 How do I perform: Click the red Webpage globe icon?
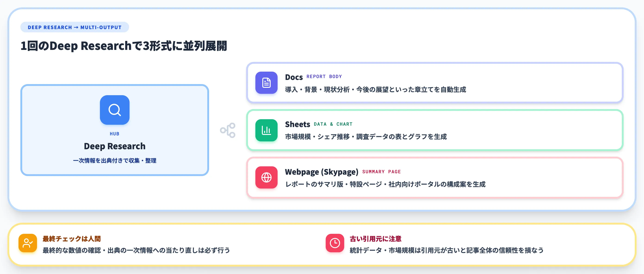(266, 178)
